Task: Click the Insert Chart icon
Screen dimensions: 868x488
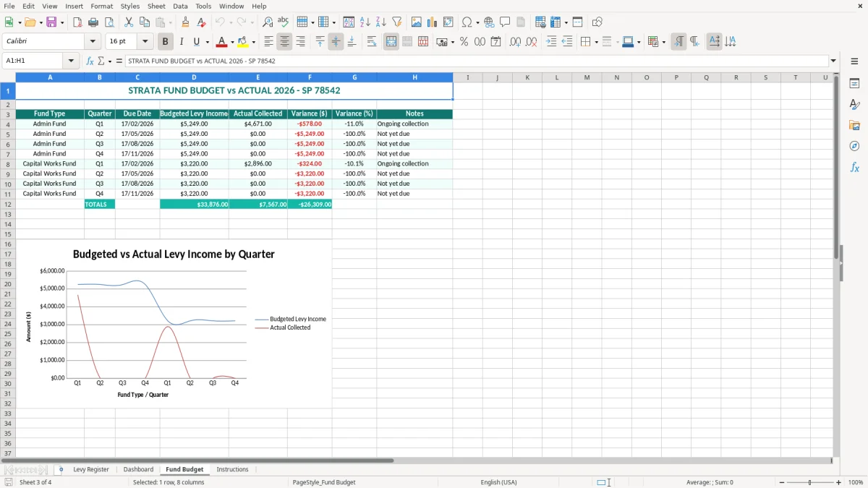Action: [433, 22]
